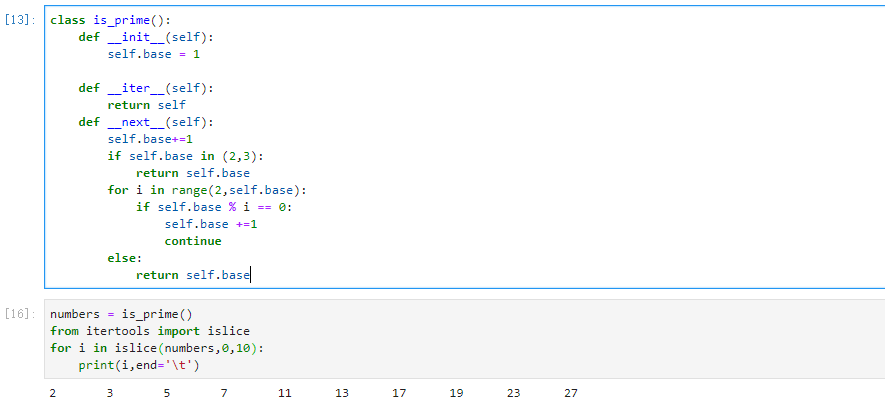Click output value 7
Image resolution: width=885 pixels, height=403 pixels.
click(224, 393)
